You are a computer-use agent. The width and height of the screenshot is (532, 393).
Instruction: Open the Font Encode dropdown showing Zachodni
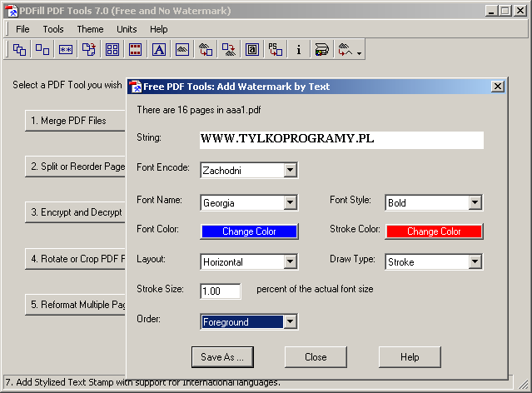coord(249,171)
